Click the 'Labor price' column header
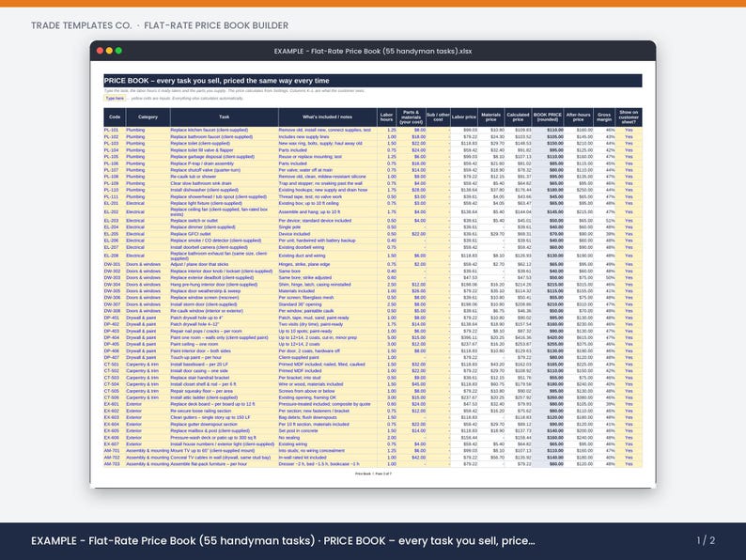 [x=464, y=117]
